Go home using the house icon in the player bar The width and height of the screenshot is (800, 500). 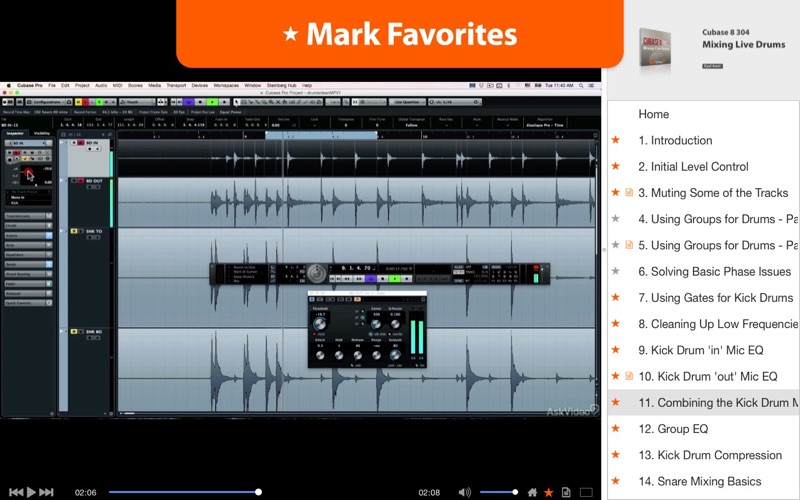pyautogui.click(x=532, y=492)
